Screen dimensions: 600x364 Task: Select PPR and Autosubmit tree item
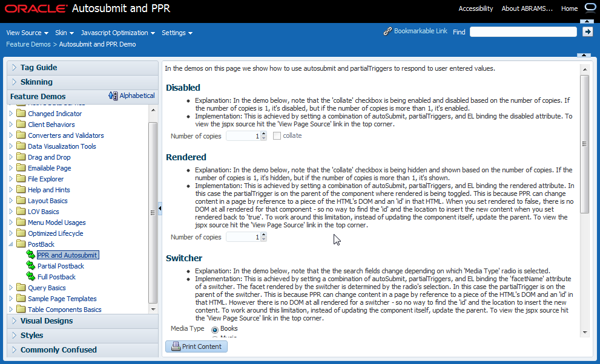pos(67,255)
